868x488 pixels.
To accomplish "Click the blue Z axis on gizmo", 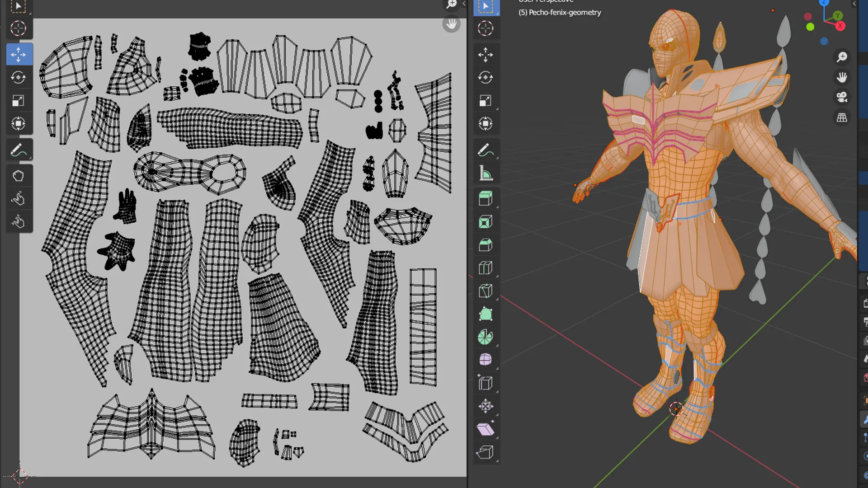I will point(824,3).
